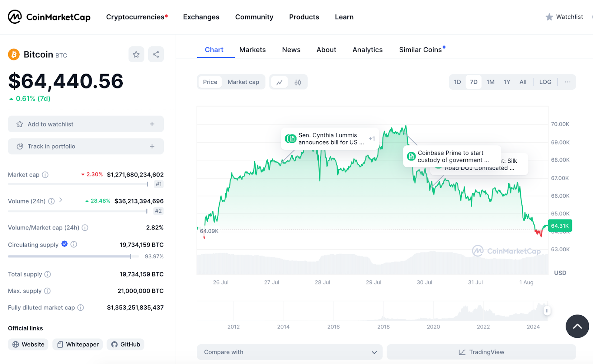The height and width of the screenshot is (364, 593).
Task: Click the Max. supply info icon
Action: coord(47,291)
